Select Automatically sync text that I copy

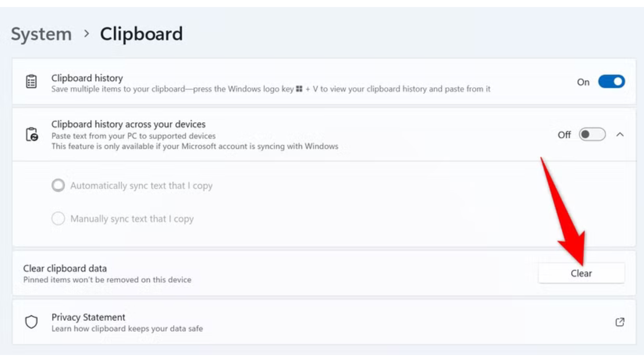[x=58, y=185]
